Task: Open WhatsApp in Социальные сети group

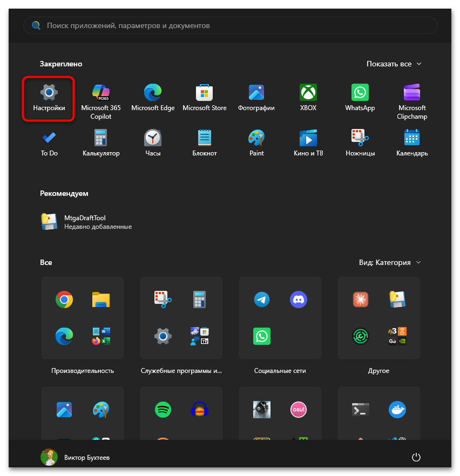Action: click(x=262, y=336)
